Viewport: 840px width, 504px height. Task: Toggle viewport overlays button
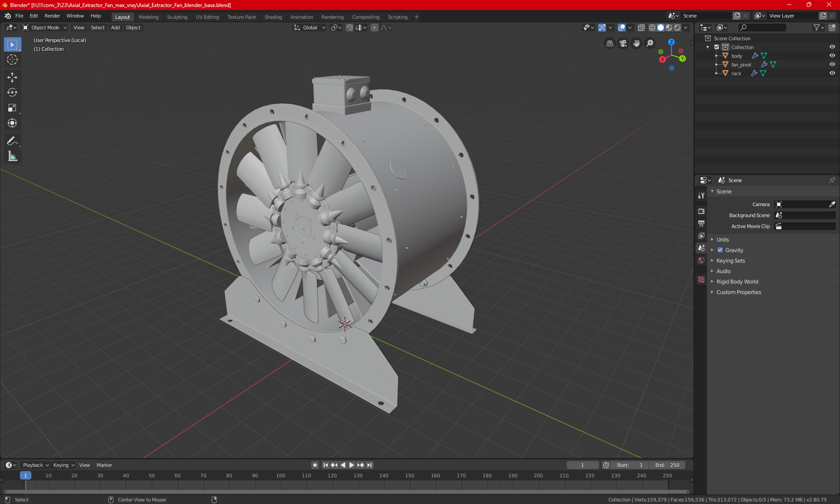622,28
